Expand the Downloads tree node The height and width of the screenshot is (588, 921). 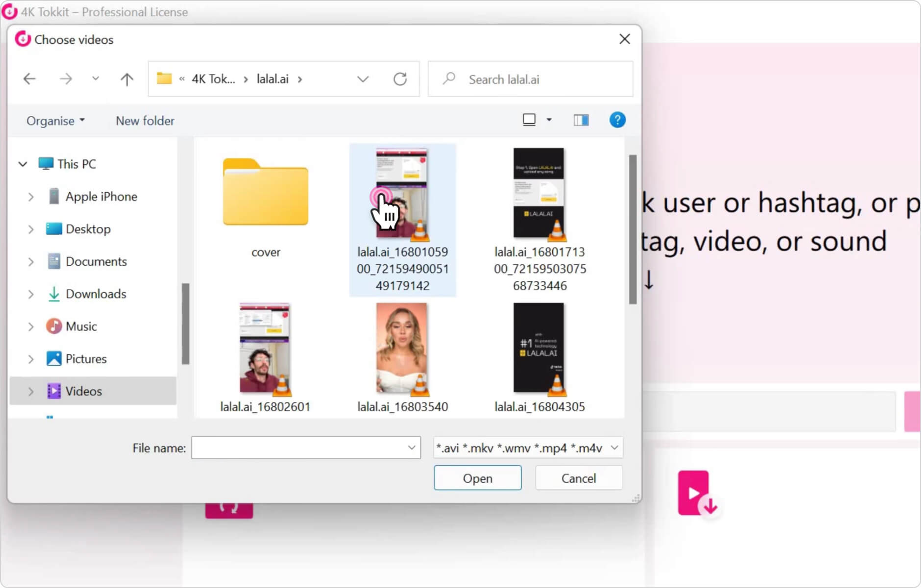pyautogui.click(x=31, y=294)
